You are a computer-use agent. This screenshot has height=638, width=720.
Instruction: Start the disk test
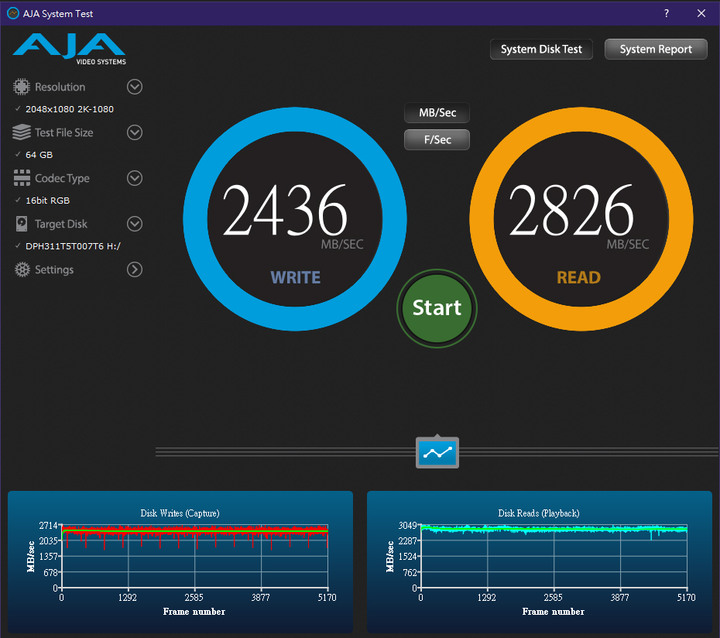[437, 308]
